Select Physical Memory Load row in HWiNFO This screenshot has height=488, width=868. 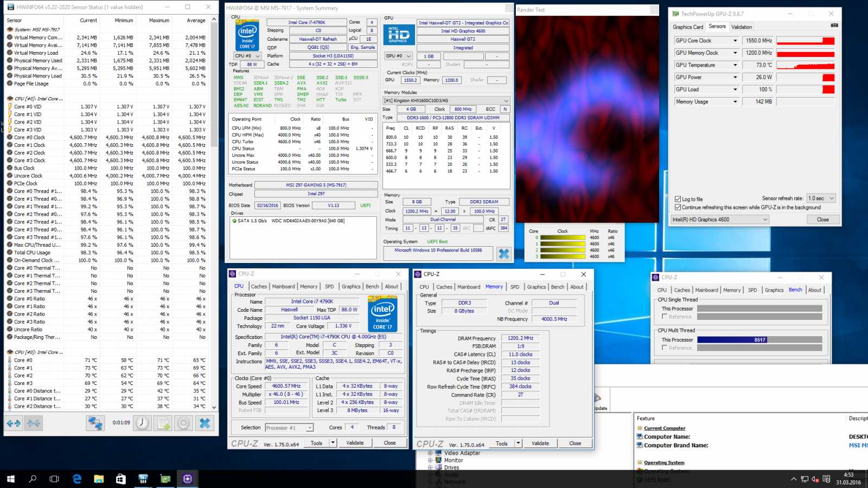(x=106, y=76)
